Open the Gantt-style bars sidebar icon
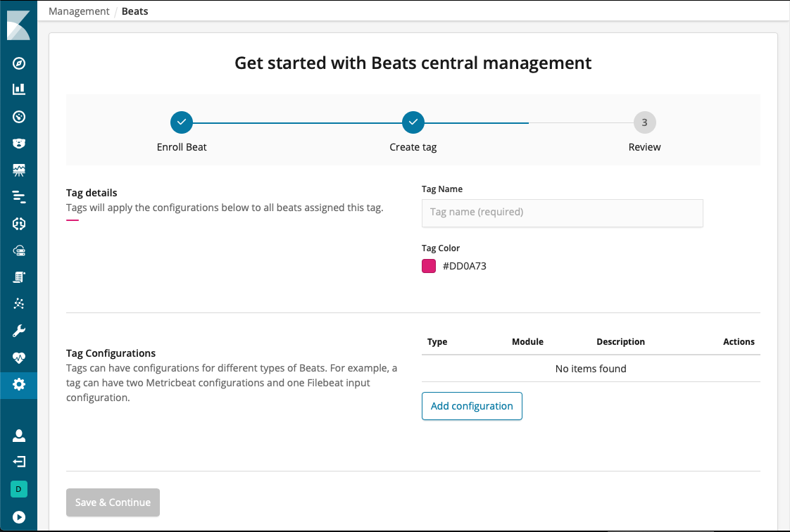Image resolution: width=790 pixels, height=532 pixels. pos(18,197)
